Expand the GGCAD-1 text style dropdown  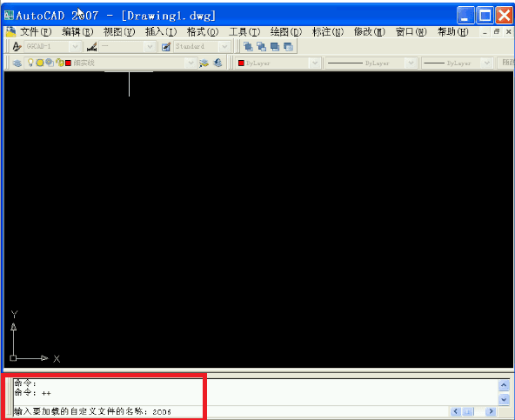click(75, 47)
